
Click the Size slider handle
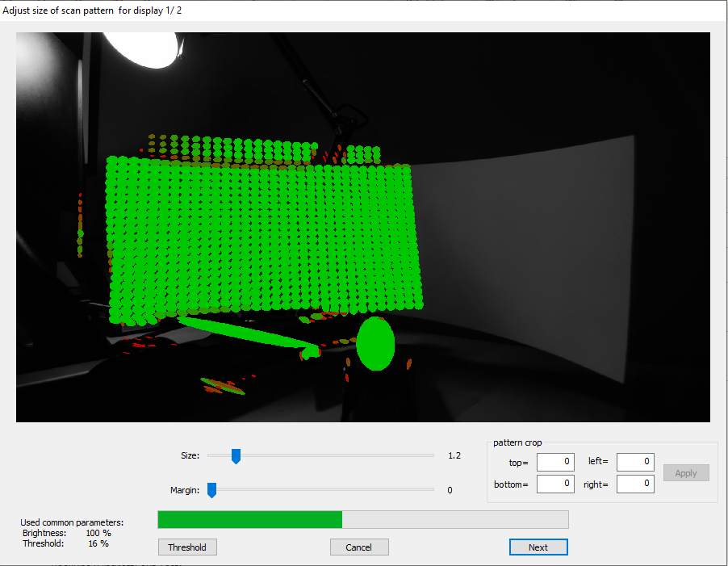(x=236, y=456)
